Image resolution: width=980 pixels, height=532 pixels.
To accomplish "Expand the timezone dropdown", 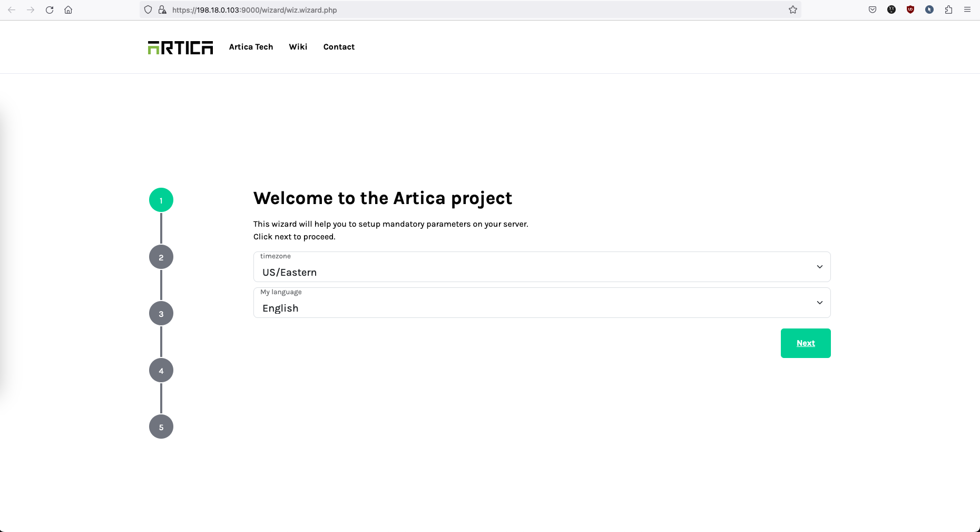I will 542,267.
